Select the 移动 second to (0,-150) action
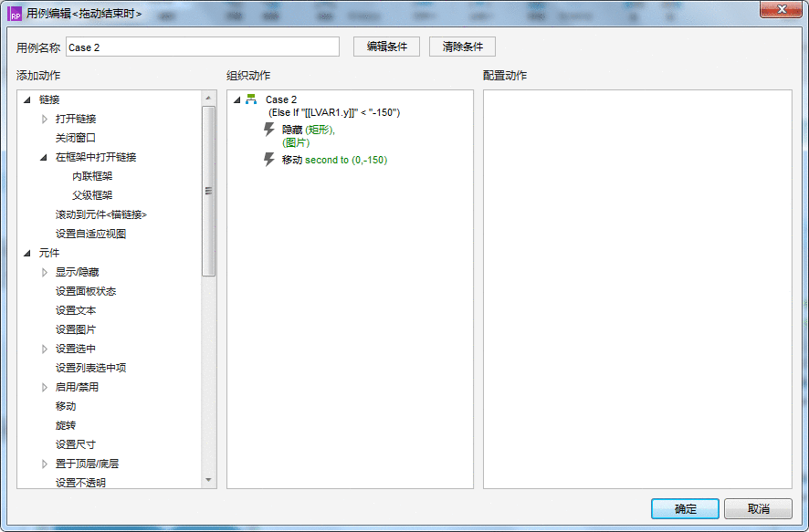 [334, 160]
